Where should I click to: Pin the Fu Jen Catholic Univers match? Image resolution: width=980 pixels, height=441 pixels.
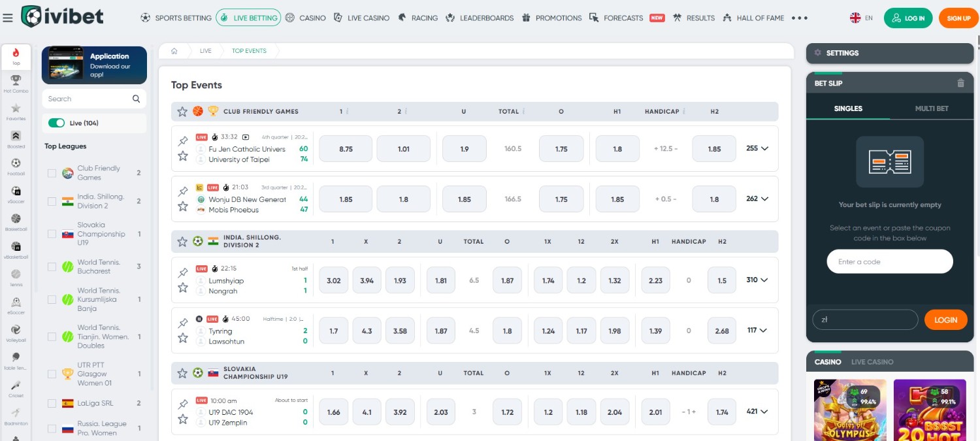point(183,141)
